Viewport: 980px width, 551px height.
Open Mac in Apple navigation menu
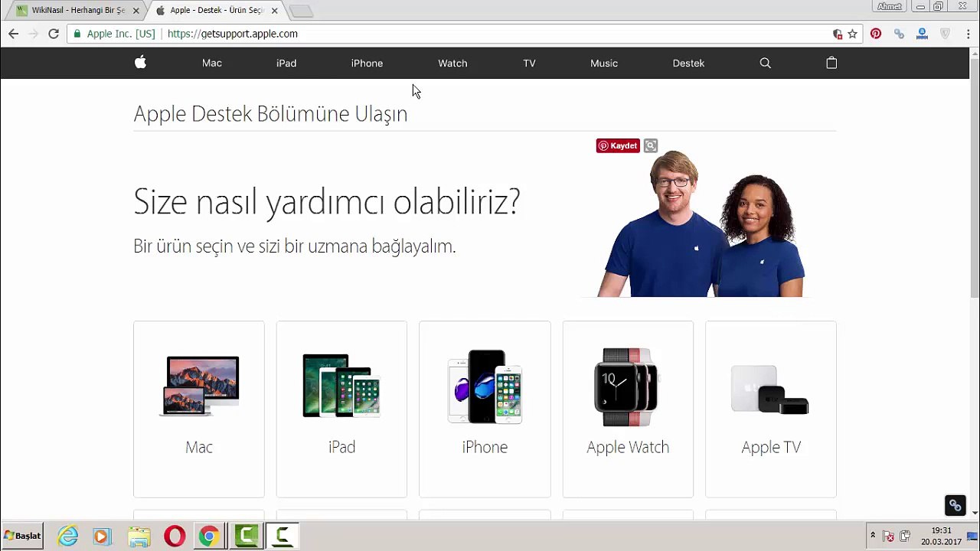212,64
